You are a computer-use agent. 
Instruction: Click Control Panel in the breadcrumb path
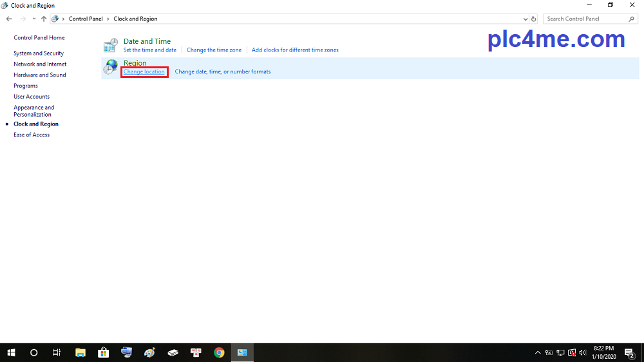coord(86,19)
